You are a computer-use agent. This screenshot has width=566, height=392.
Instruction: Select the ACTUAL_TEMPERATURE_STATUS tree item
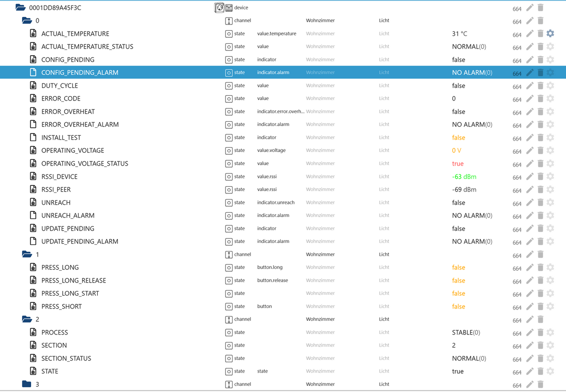pyautogui.click(x=87, y=47)
